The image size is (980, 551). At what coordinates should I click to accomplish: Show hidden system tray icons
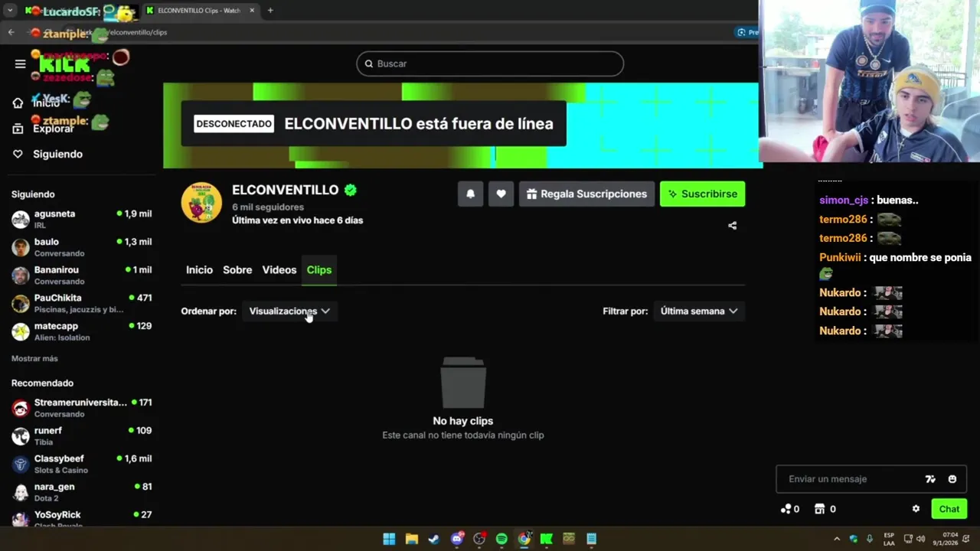tap(837, 539)
